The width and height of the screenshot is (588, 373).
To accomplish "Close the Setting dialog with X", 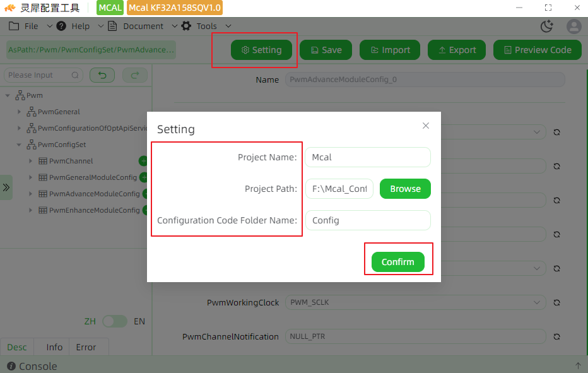I will 426,126.
